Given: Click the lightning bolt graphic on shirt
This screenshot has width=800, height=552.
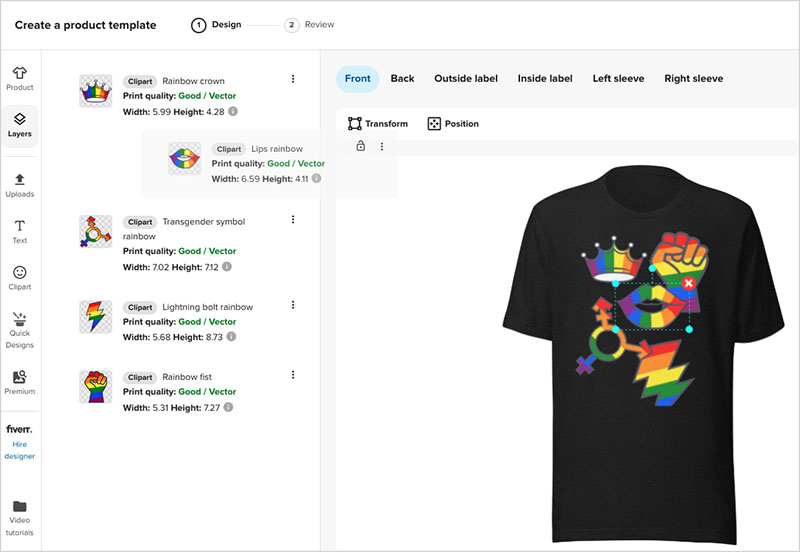Looking at the screenshot, I should (x=662, y=374).
